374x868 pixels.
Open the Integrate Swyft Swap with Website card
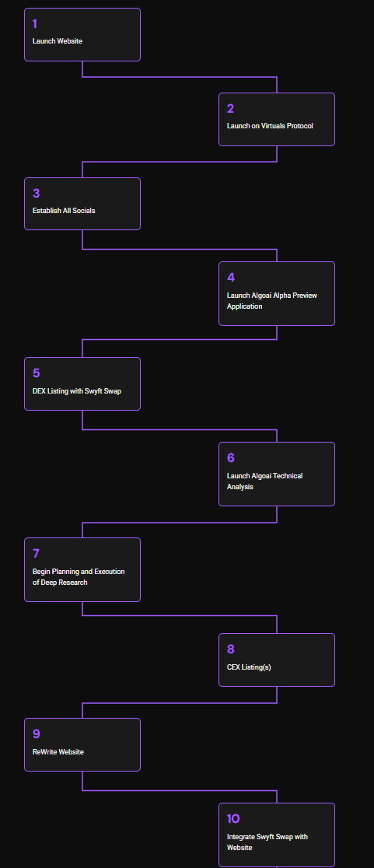pos(277,835)
